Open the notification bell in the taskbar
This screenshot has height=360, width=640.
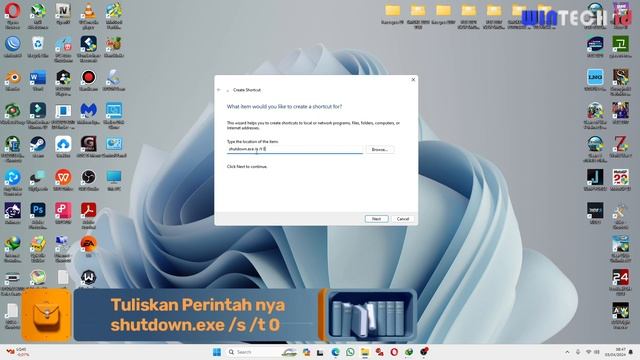pos(631,352)
